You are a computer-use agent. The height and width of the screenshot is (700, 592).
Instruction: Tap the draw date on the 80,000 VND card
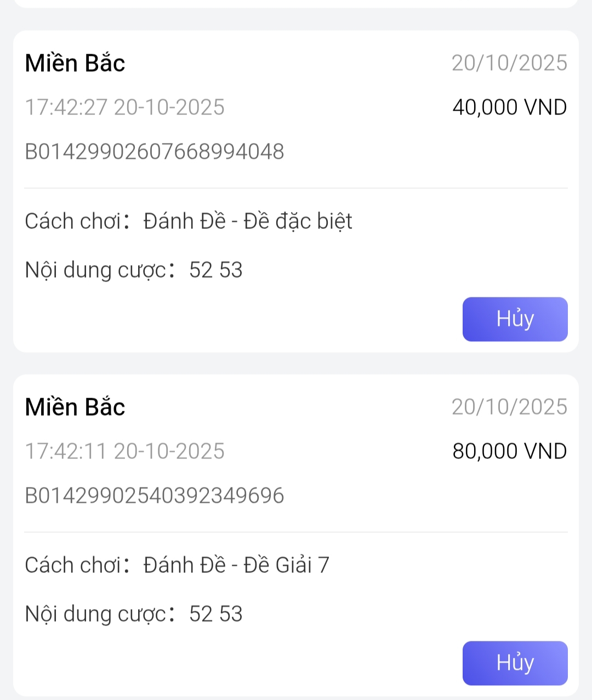coord(509,407)
